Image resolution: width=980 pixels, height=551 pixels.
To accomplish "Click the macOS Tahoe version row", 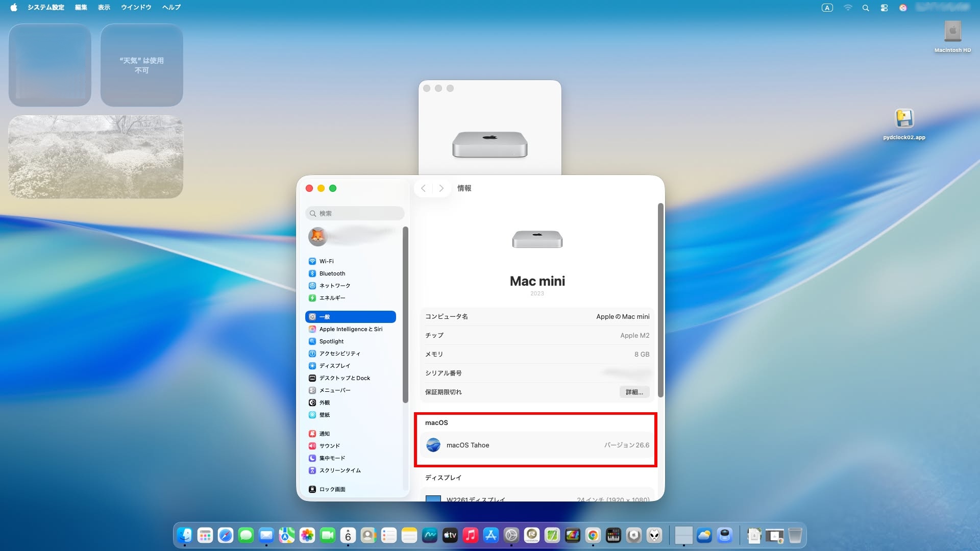I will (537, 445).
